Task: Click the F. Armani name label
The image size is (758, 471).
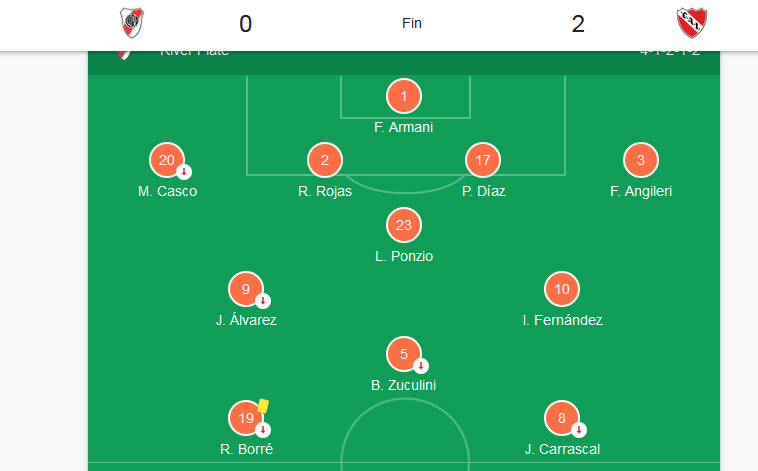Action: [404, 127]
